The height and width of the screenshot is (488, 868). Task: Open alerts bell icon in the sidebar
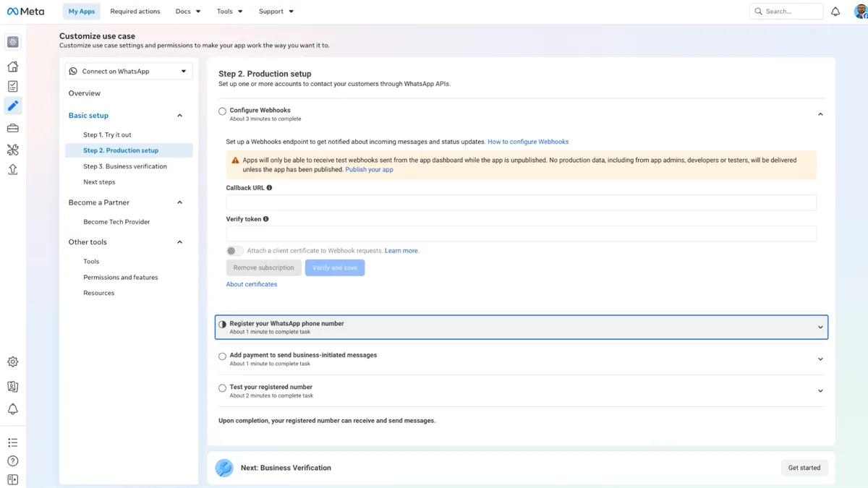[13, 409]
